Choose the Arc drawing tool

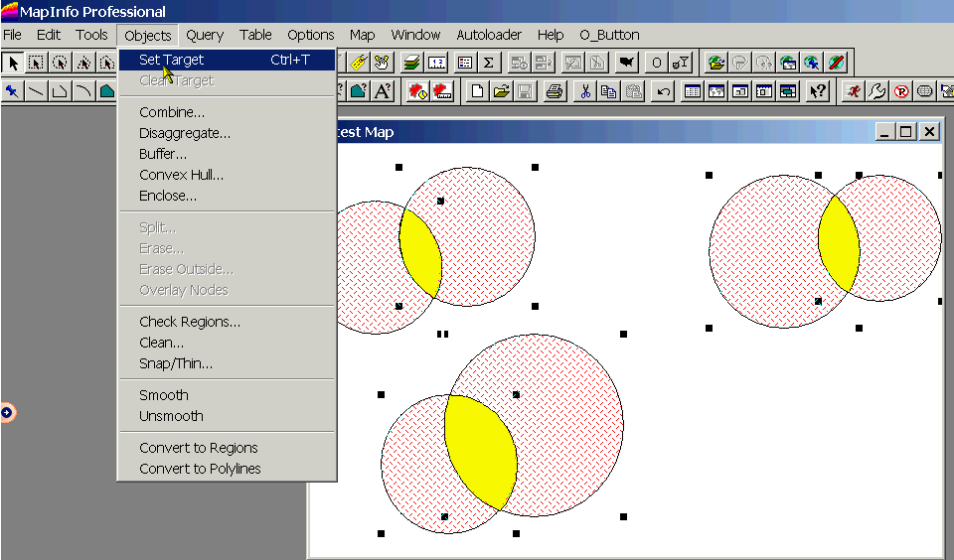(x=83, y=91)
